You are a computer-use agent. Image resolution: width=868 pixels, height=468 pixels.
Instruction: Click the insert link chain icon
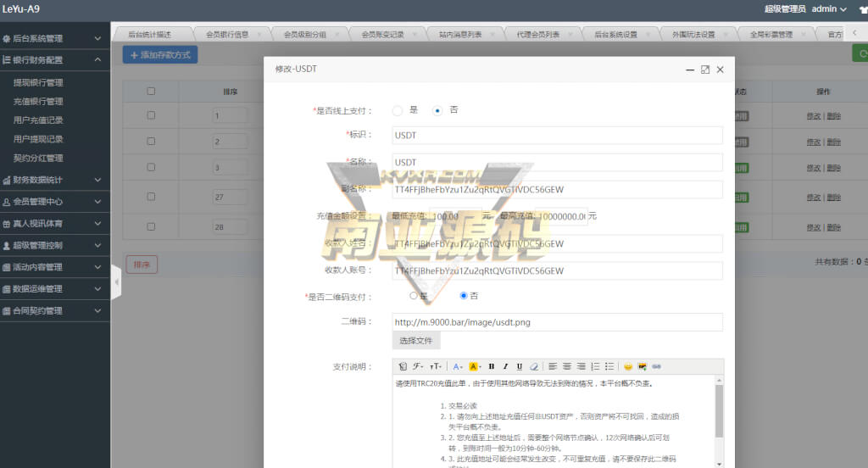657,366
